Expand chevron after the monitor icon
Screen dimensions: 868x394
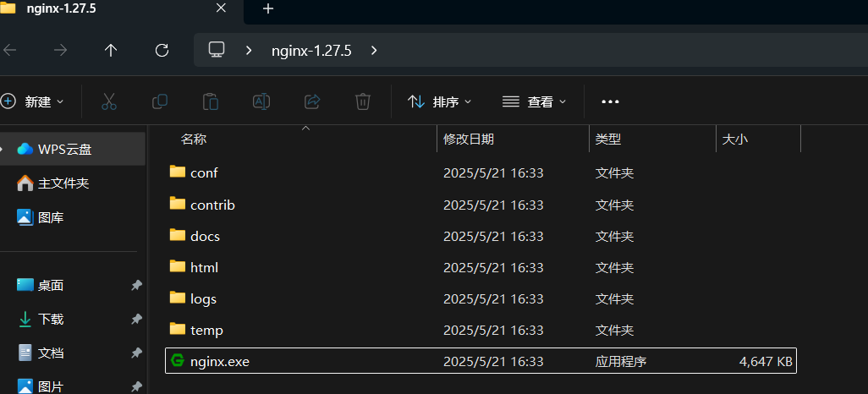point(249,51)
